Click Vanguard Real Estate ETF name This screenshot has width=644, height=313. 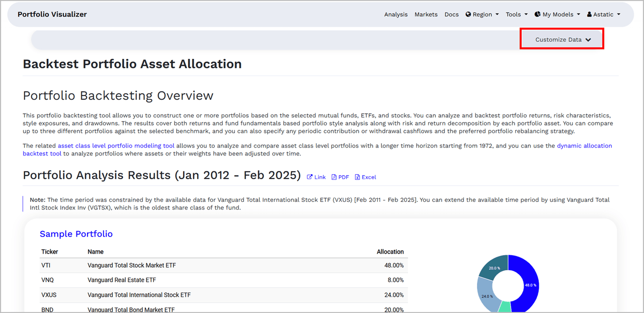122,280
